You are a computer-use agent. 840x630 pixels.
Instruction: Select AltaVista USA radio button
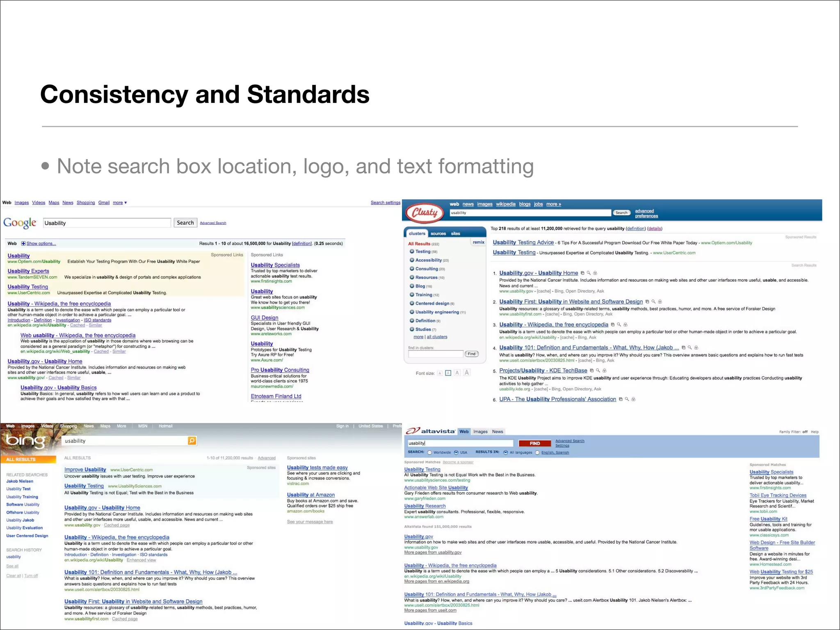click(x=456, y=453)
